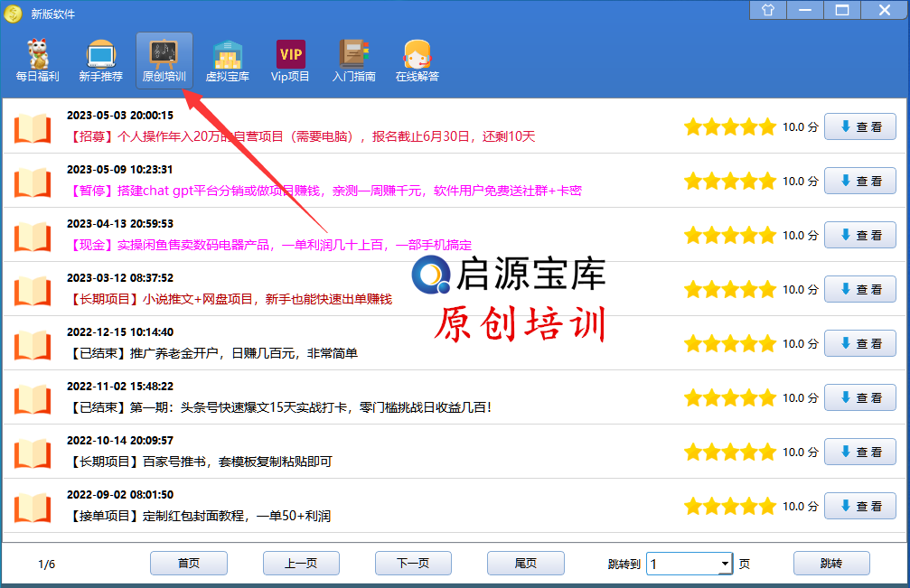
Task: Click book icon of 2023-05-03 entry
Action: pos(33,127)
